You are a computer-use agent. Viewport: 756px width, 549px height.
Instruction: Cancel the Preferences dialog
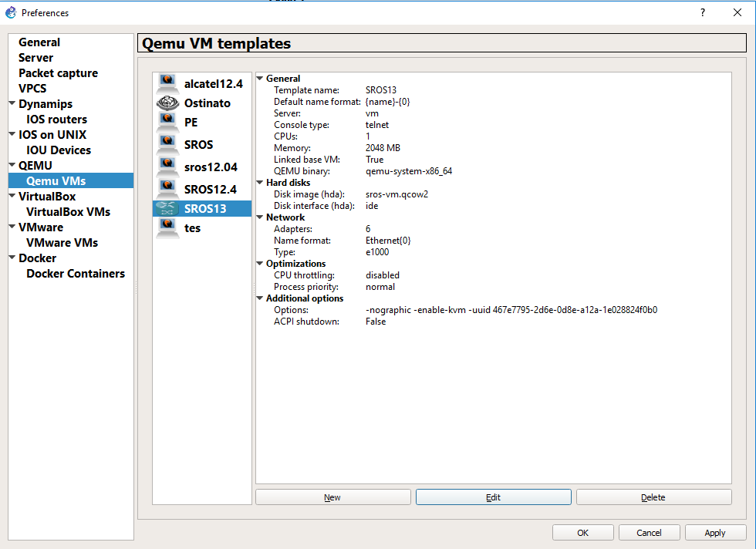tap(649, 533)
